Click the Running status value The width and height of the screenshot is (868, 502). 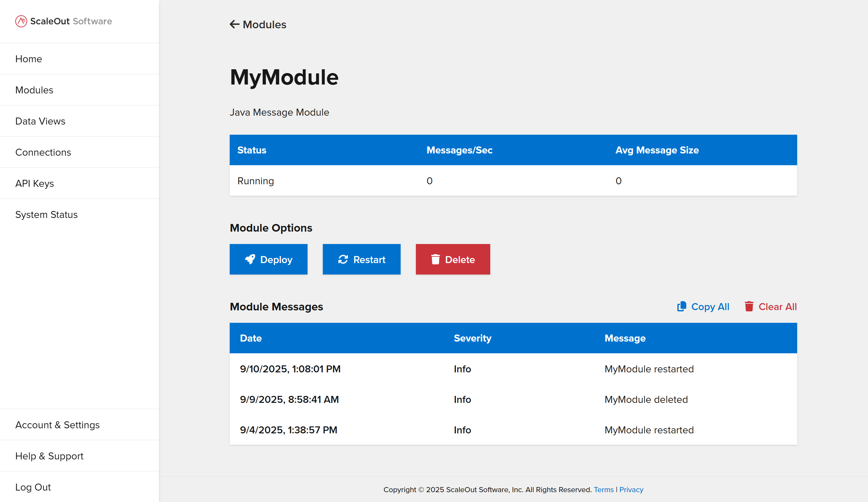pos(255,181)
